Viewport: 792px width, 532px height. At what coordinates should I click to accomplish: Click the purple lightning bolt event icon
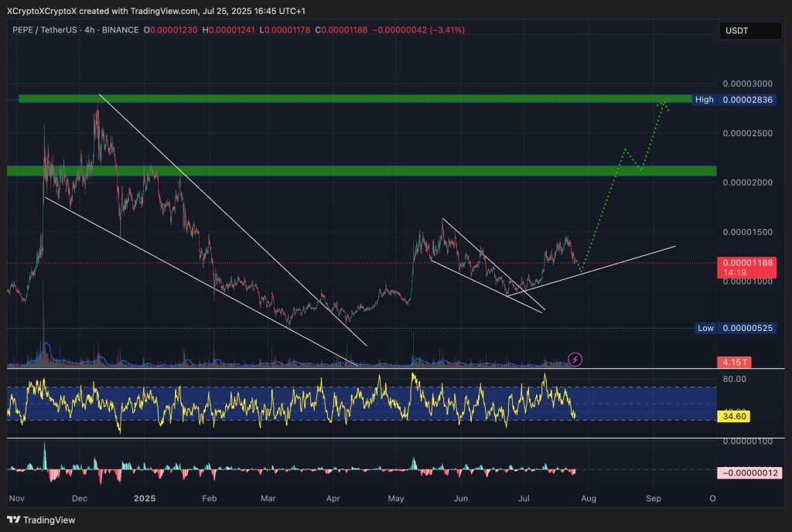pyautogui.click(x=575, y=359)
